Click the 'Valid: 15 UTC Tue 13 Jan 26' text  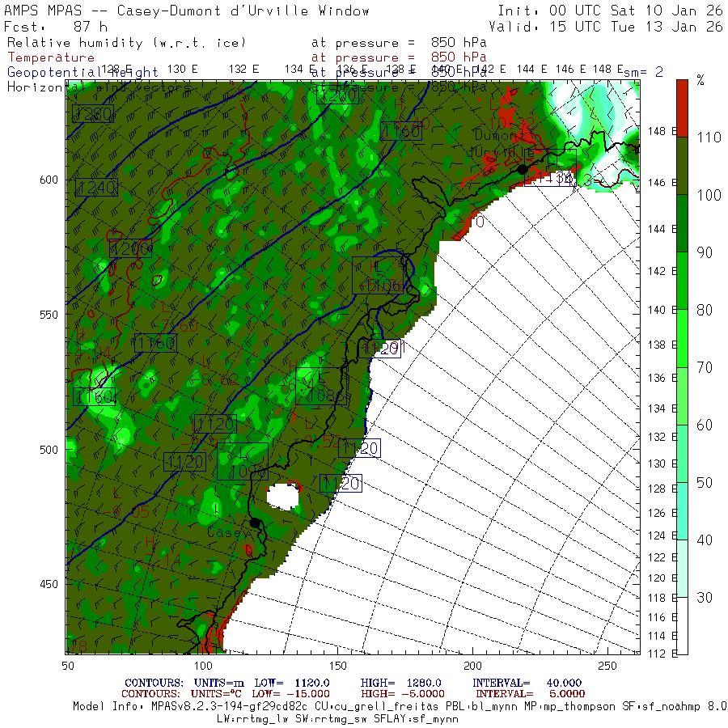pyautogui.click(x=606, y=27)
